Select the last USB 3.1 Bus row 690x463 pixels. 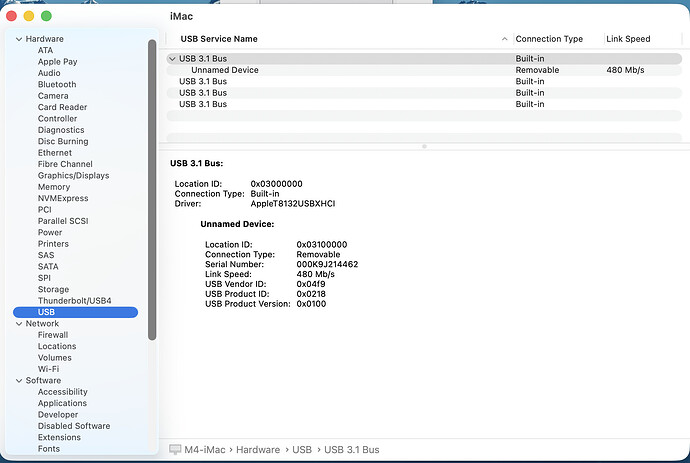tap(424, 104)
